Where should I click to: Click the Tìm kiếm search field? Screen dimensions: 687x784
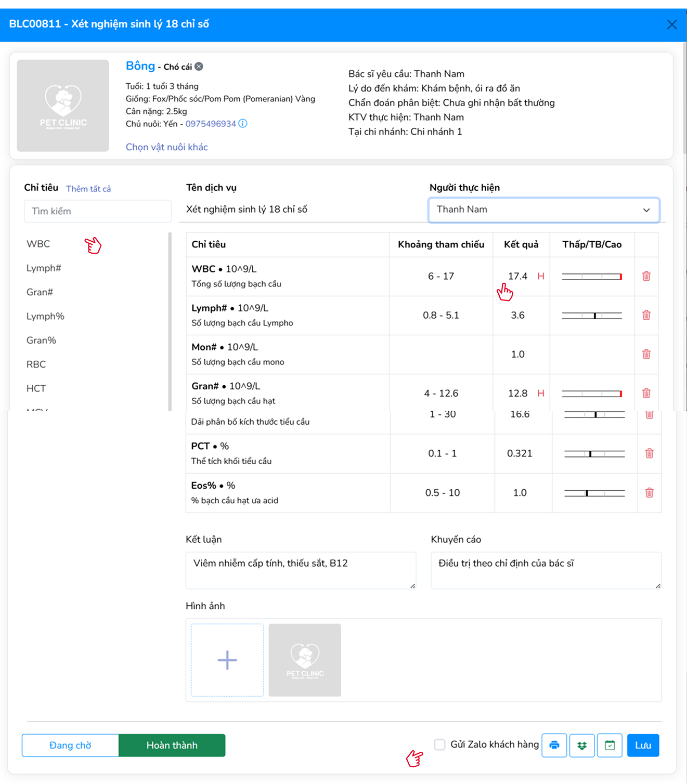tap(98, 211)
